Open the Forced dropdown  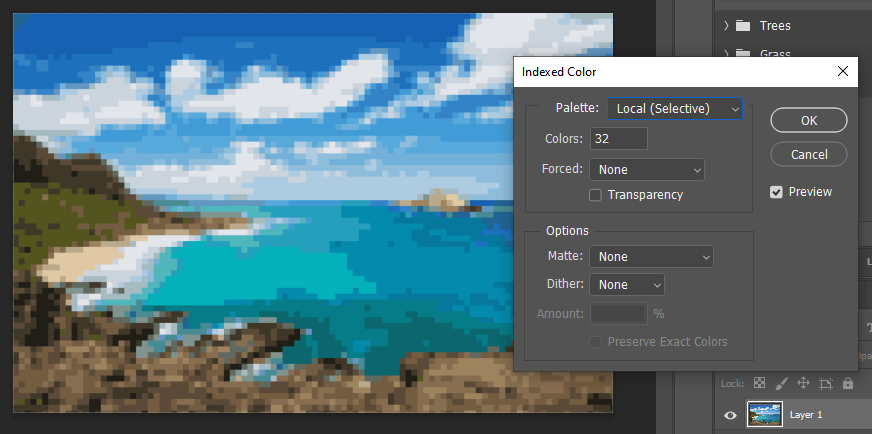[647, 170]
